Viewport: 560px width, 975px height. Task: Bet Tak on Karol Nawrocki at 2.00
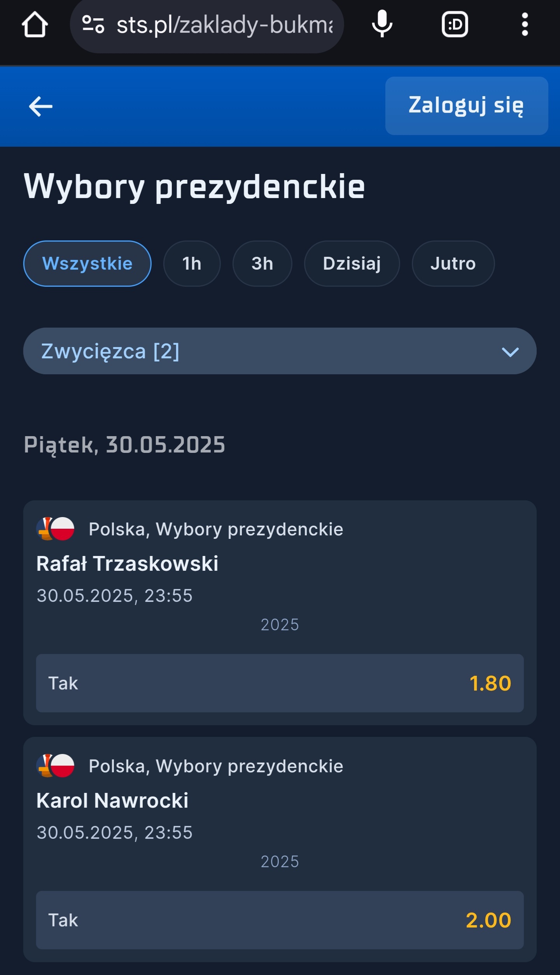click(280, 920)
